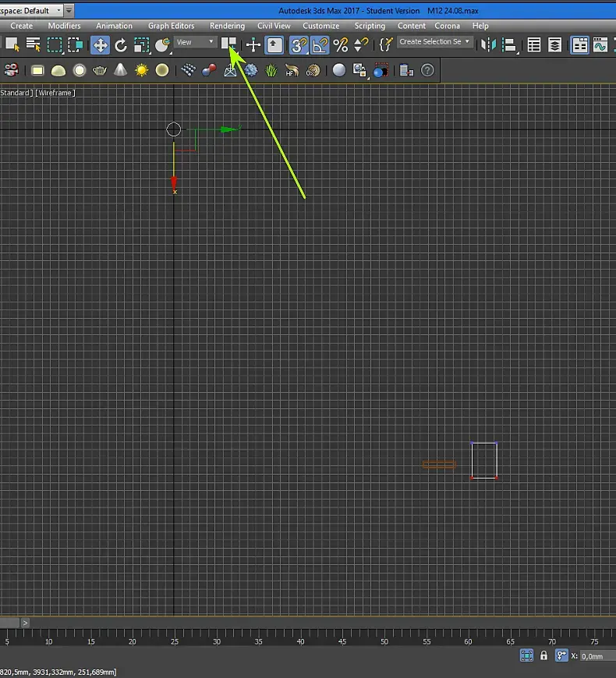616x678 pixels.
Task: Click the help question mark icon
Action: pyautogui.click(x=427, y=71)
